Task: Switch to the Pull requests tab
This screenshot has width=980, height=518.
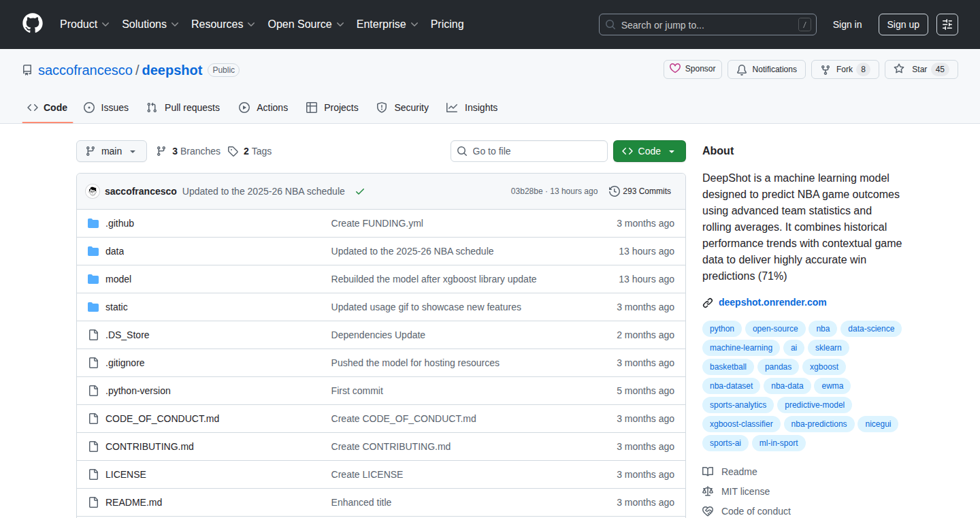Action: click(184, 108)
